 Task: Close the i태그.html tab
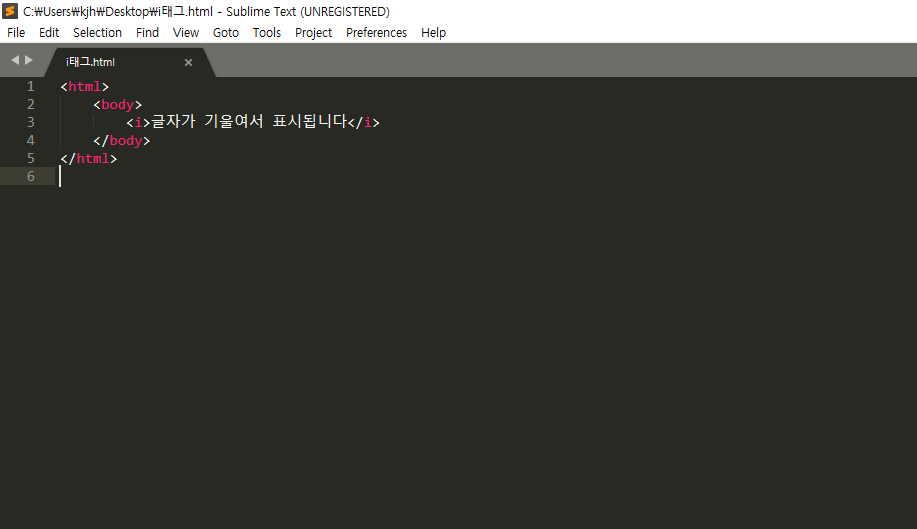[188, 63]
